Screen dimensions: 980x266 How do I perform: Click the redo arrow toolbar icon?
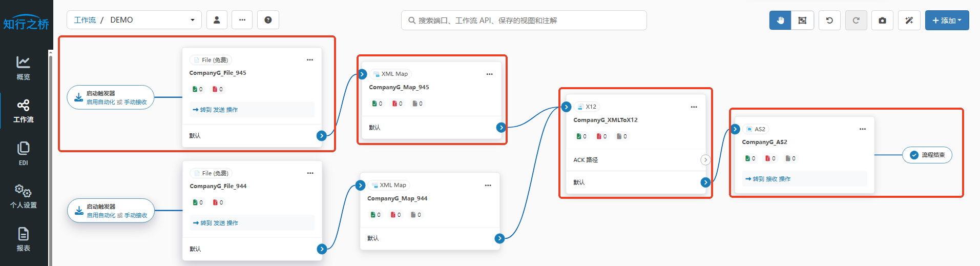click(856, 21)
